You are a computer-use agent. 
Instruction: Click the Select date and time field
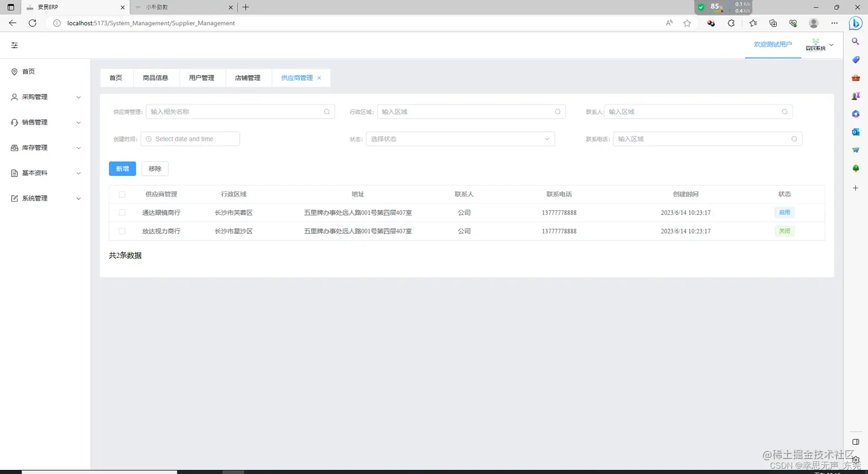click(190, 139)
